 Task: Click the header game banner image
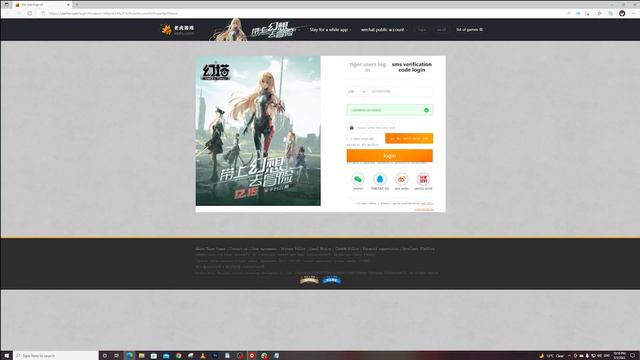pos(253,29)
